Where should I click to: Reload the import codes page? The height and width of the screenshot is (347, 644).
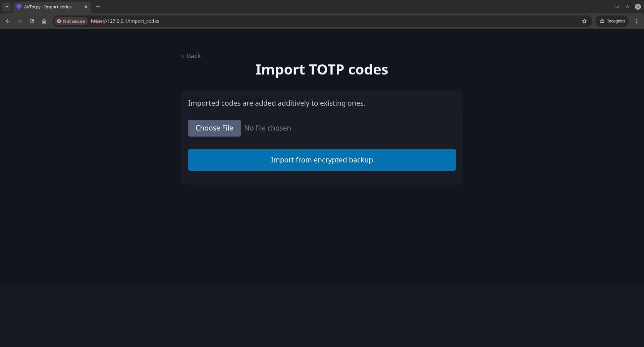32,21
